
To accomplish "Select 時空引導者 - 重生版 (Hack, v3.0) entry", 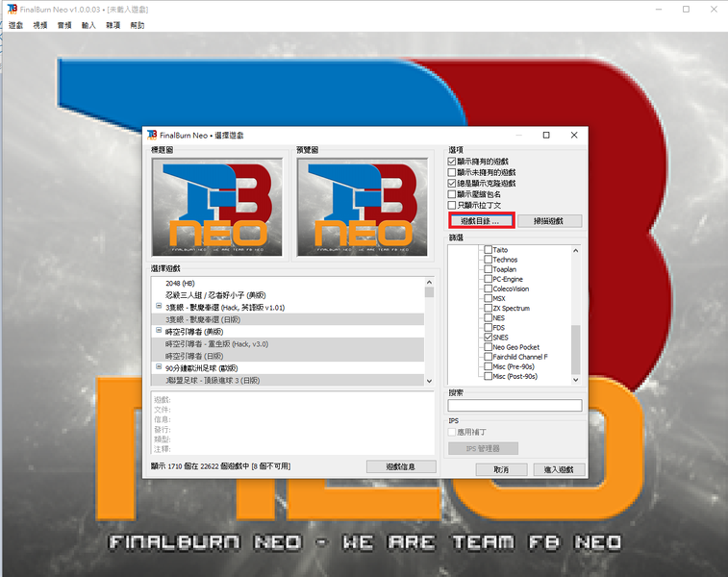I will [x=288, y=344].
